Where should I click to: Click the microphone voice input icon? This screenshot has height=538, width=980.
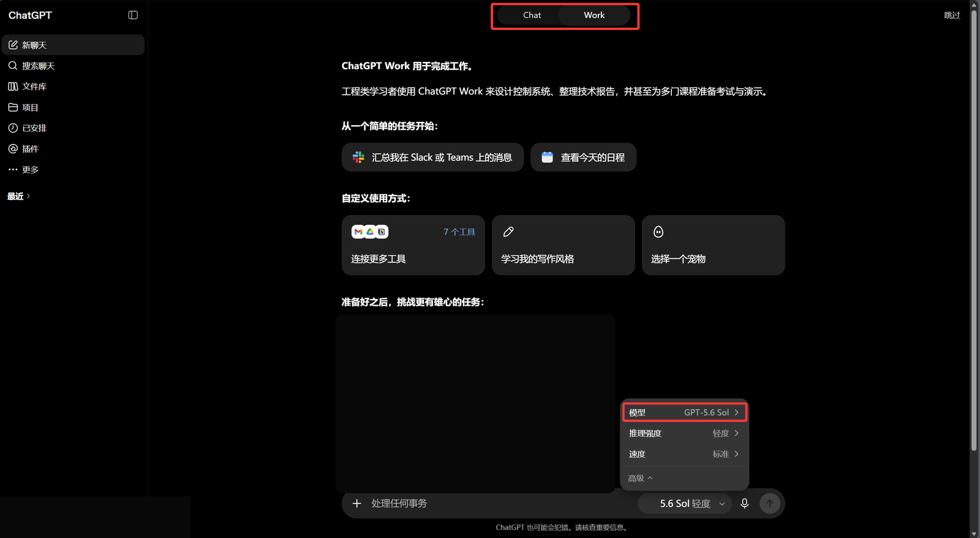(x=745, y=504)
